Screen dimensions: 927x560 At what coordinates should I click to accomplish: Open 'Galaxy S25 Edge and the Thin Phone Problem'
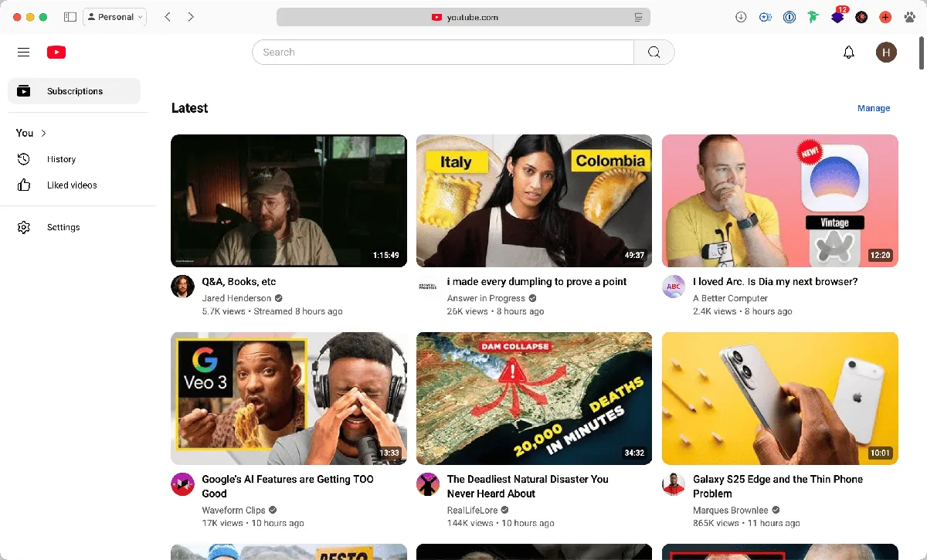(778, 487)
